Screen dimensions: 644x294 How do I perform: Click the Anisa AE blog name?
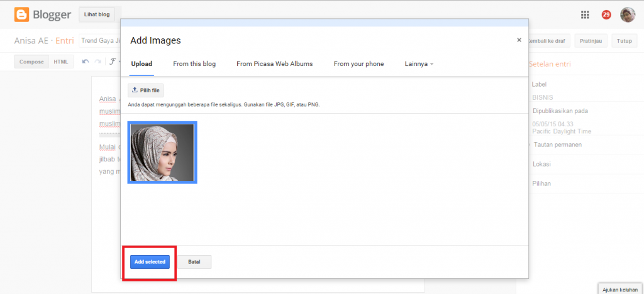click(31, 41)
